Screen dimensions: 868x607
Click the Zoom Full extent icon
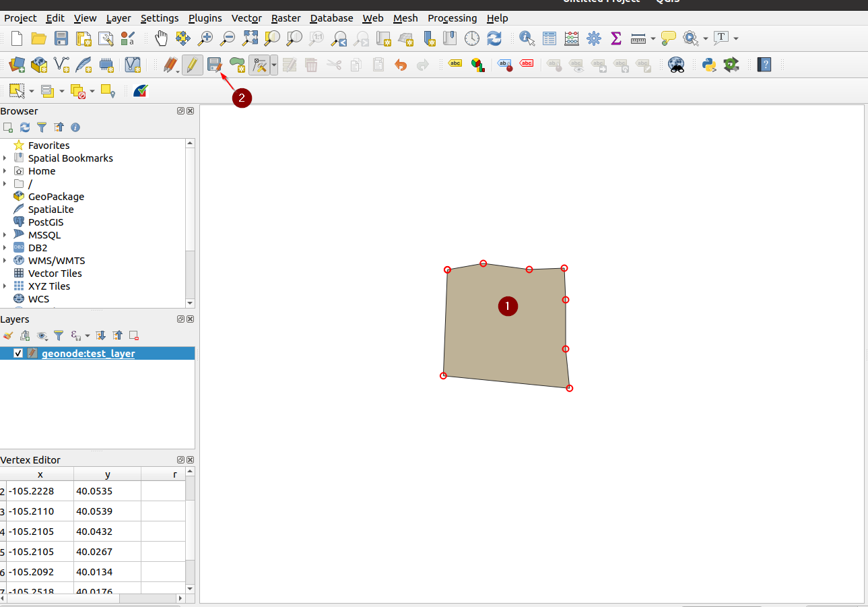point(250,38)
